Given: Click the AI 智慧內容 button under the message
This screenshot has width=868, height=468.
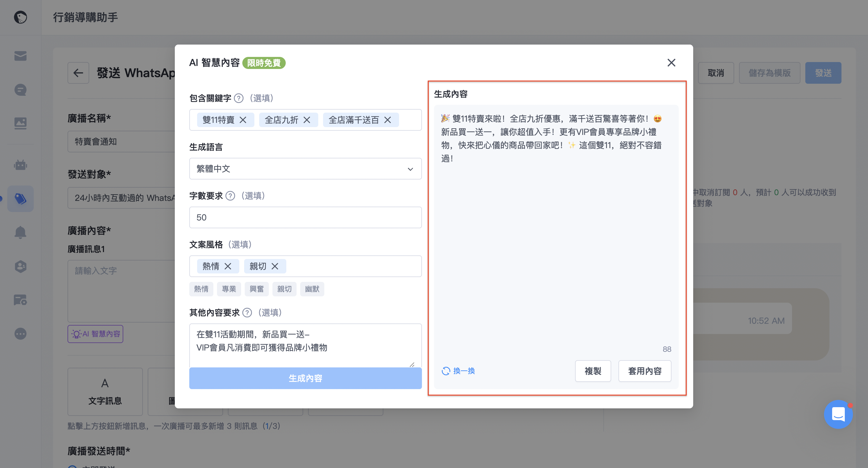Looking at the screenshot, I should pyautogui.click(x=95, y=334).
